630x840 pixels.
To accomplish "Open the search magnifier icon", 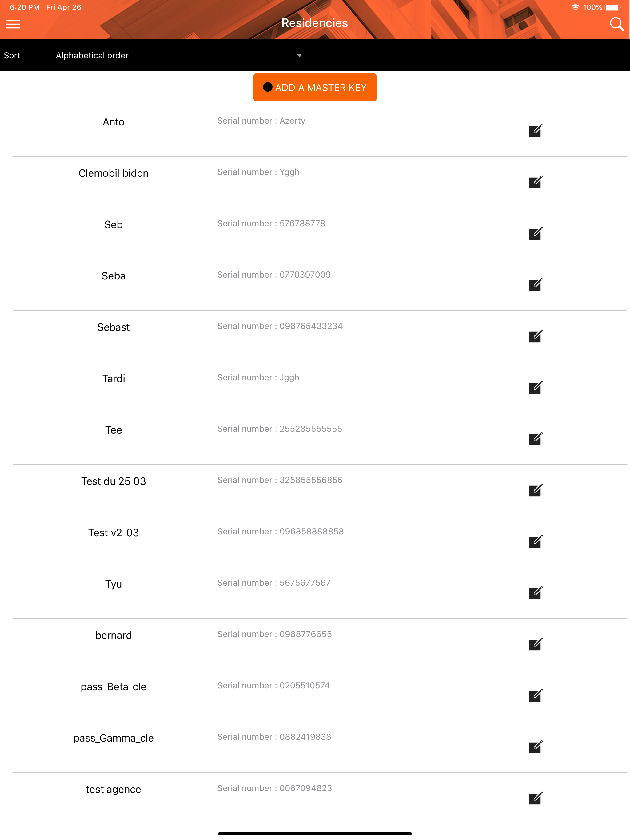I will click(616, 24).
